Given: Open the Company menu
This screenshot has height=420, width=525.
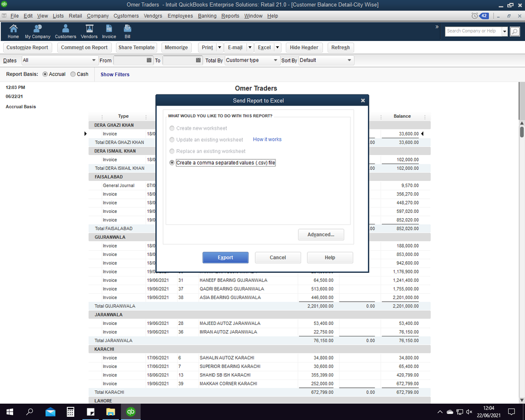Looking at the screenshot, I should tap(98, 16).
